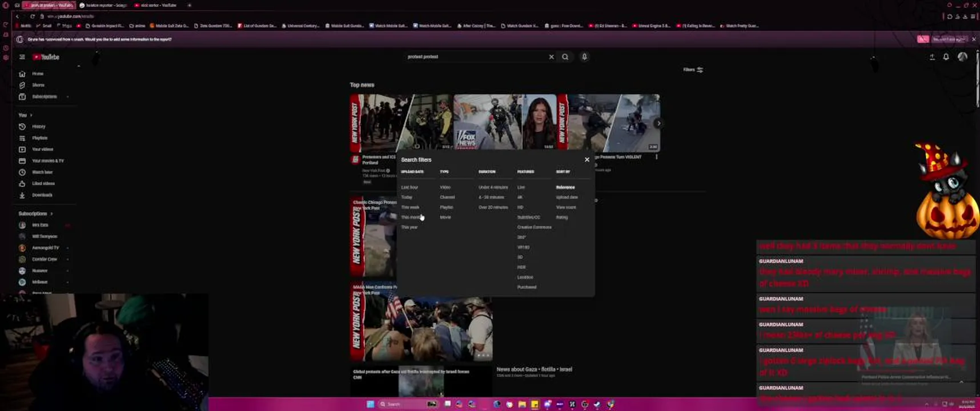Select Under 4 minutes duration
Screen dimensions: 980x411
pyautogui.click(x=493, y=187)
